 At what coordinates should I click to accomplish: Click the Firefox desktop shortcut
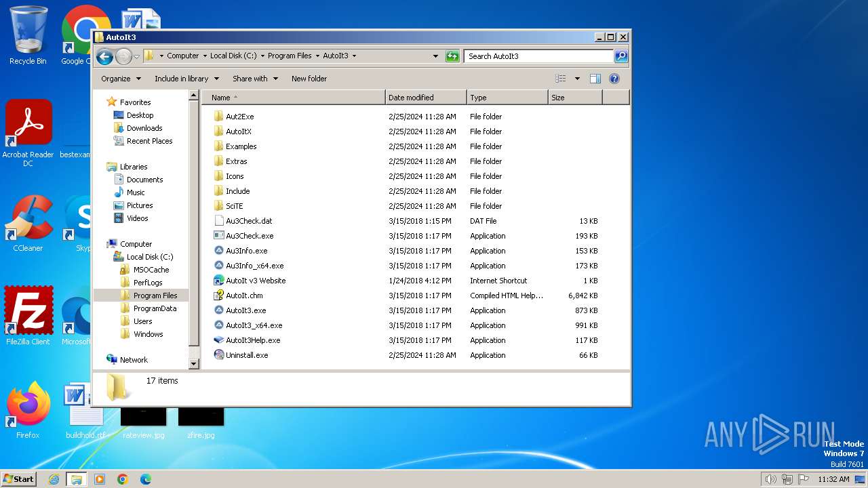(x=28, y=410)
